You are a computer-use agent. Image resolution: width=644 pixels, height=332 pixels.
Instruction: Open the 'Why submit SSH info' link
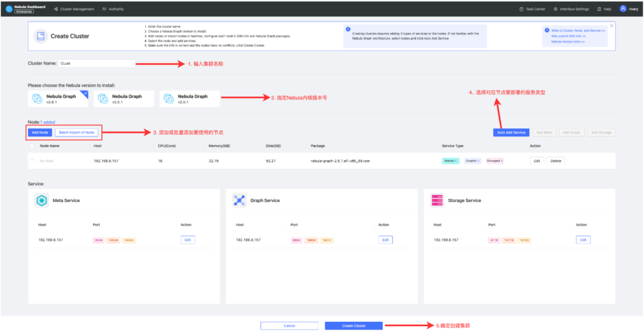[568, 36]
